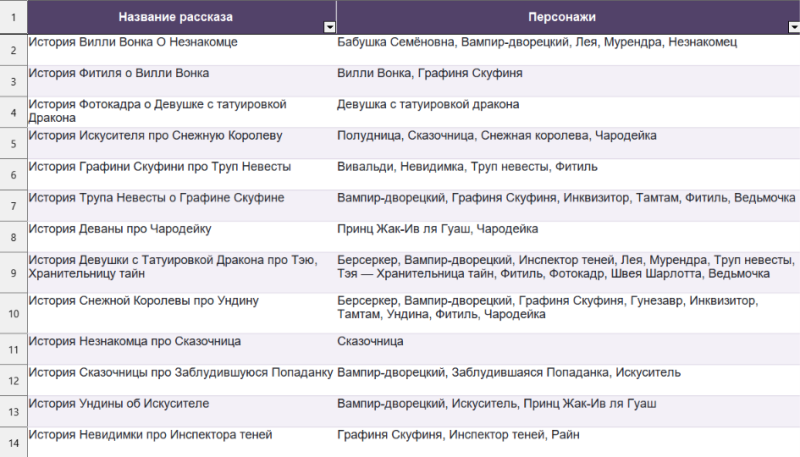Select row header 6
Screen dimensions: 800x457
pos(13,174)
